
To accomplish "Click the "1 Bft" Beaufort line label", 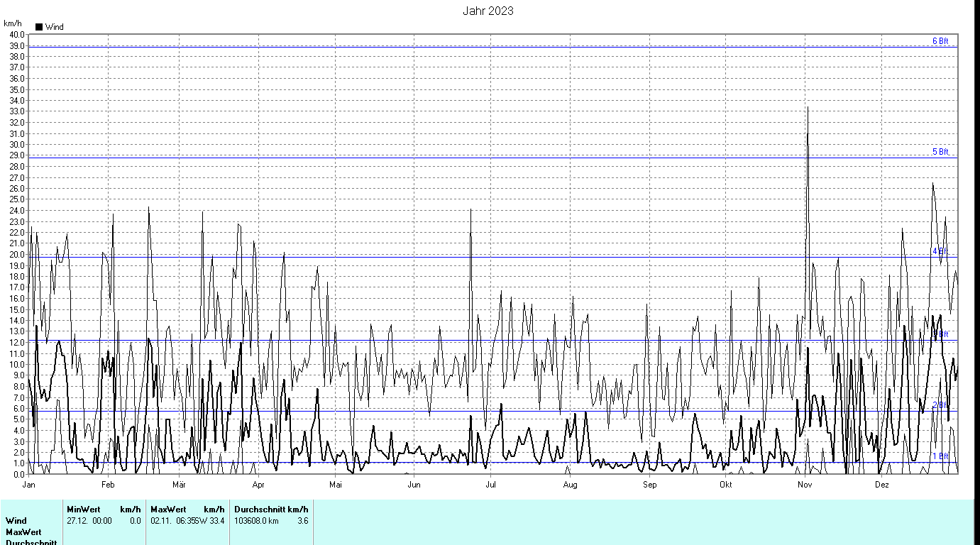I will [x=940, y=456].
